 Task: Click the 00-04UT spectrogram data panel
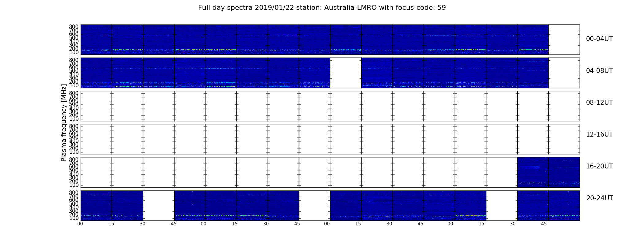click(x=315, y=40)
